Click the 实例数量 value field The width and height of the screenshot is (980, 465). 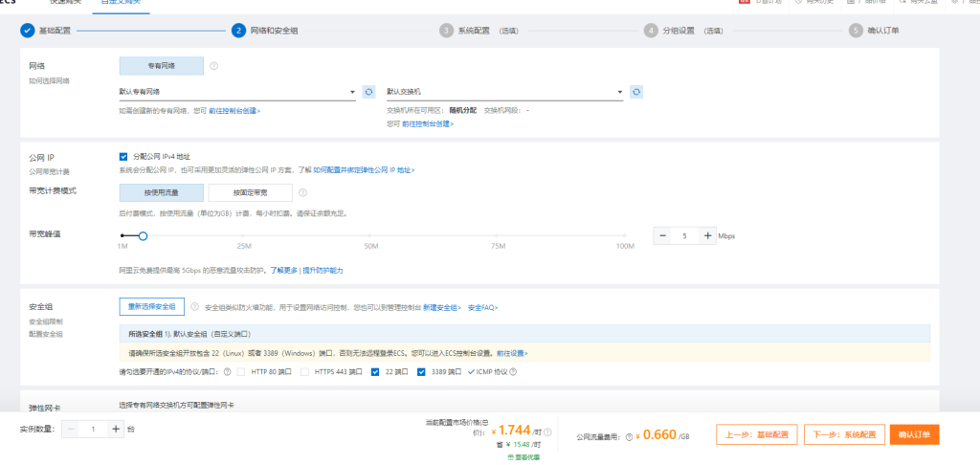point(93,430)
